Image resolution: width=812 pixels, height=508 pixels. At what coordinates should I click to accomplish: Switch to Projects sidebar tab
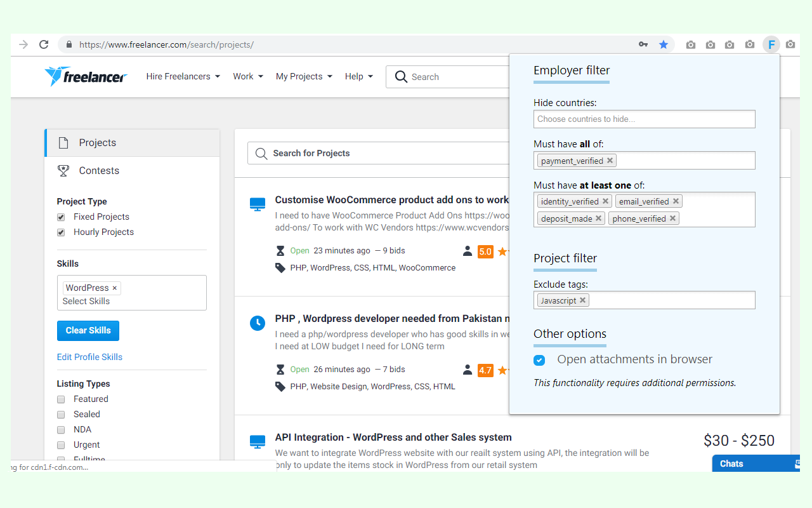coord(132,143)
